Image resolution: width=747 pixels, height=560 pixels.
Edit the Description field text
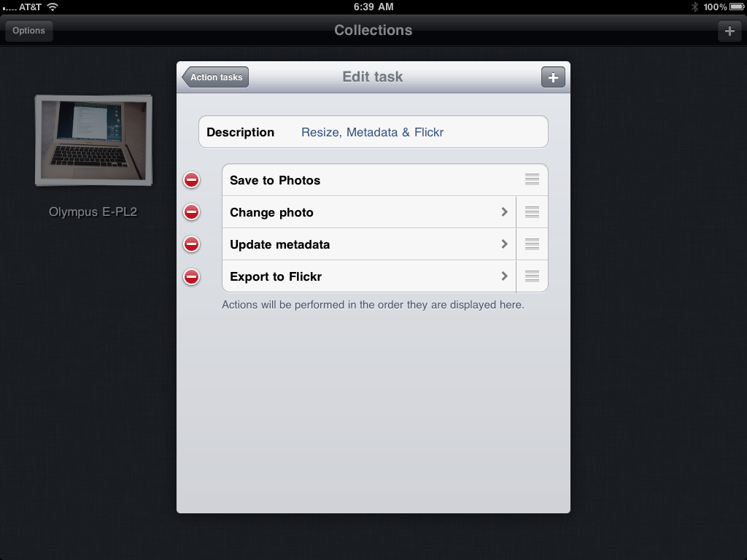click(372, 132)
